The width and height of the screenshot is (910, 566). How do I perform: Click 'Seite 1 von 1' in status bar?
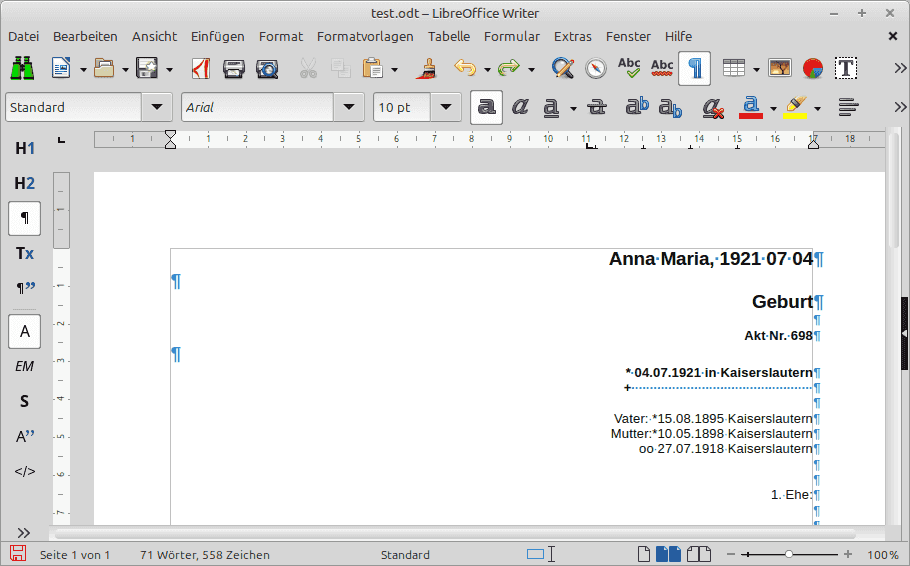75,554
